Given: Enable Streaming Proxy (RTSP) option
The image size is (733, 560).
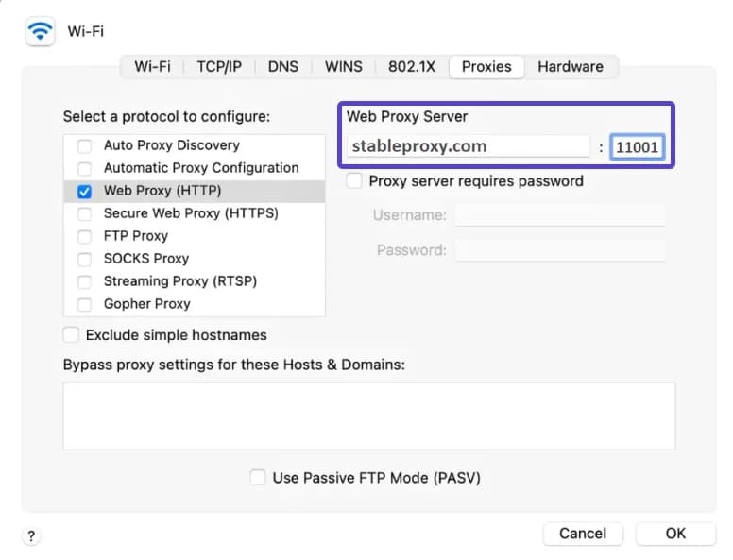Looking at the screenshot, I should pos(85,281).
